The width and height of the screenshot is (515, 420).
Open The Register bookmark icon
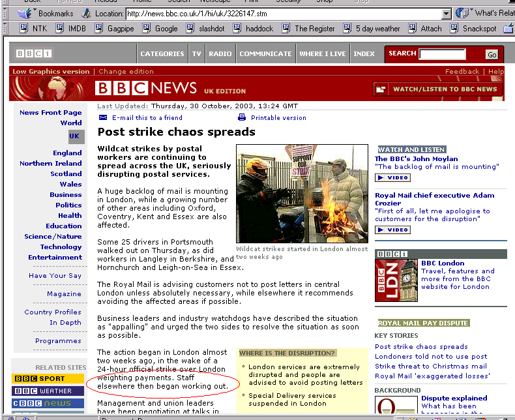coord(286,28)
